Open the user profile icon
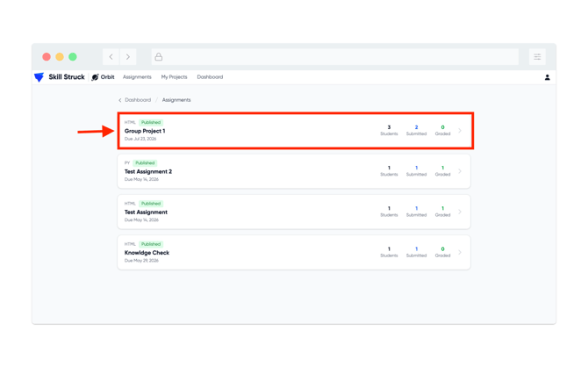The width and height of the screenshot is (588, 367). (547, 77)
